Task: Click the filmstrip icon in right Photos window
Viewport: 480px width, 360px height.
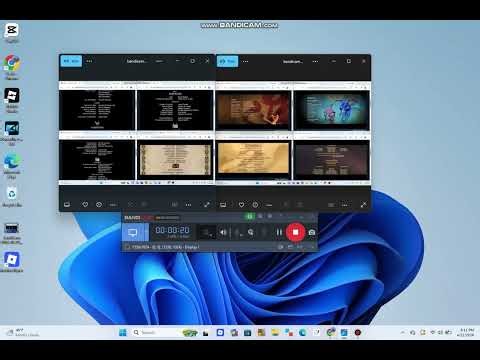Action: pyautogui.click(x=223, y=205)
